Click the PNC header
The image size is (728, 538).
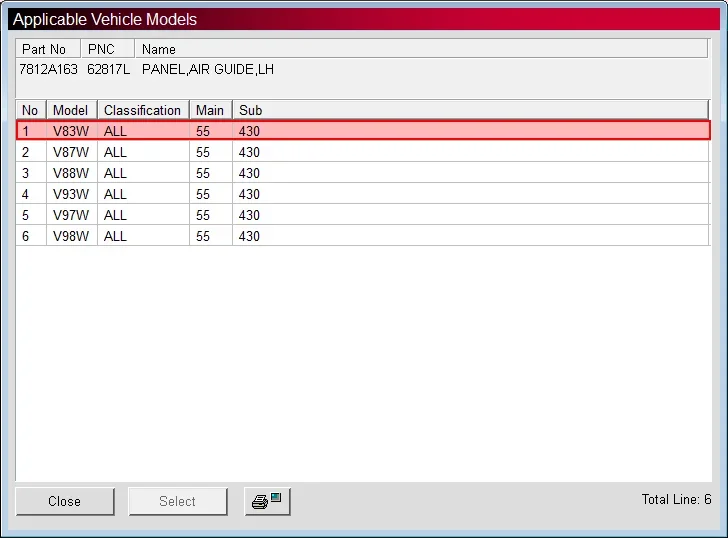[108, 49]
